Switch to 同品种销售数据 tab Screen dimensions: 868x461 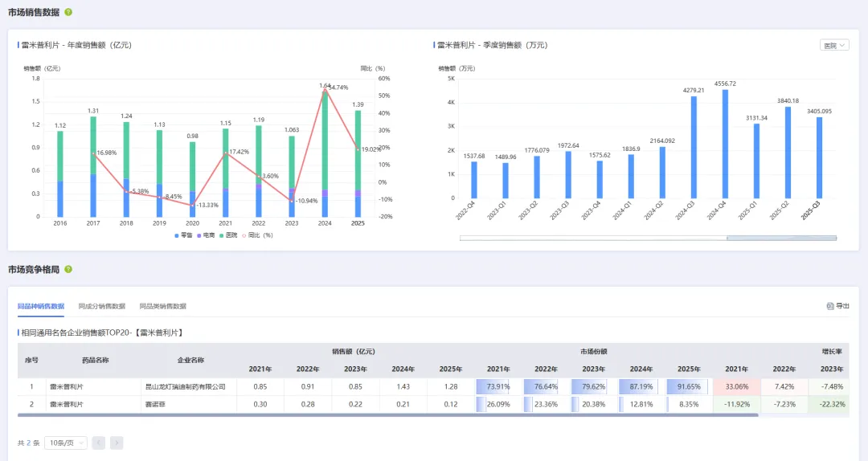click(x=40, y=306)
